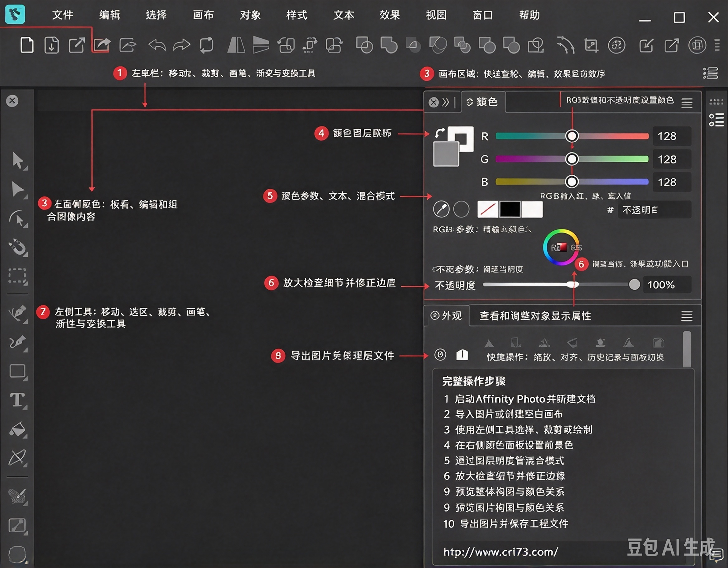
Task: Click the redo arrow icon
Action: 181,45
